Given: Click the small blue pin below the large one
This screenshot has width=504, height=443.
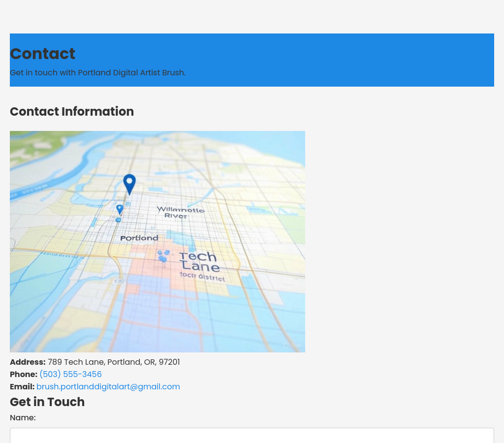Looking at the screenshot, I should pos(120,209).
